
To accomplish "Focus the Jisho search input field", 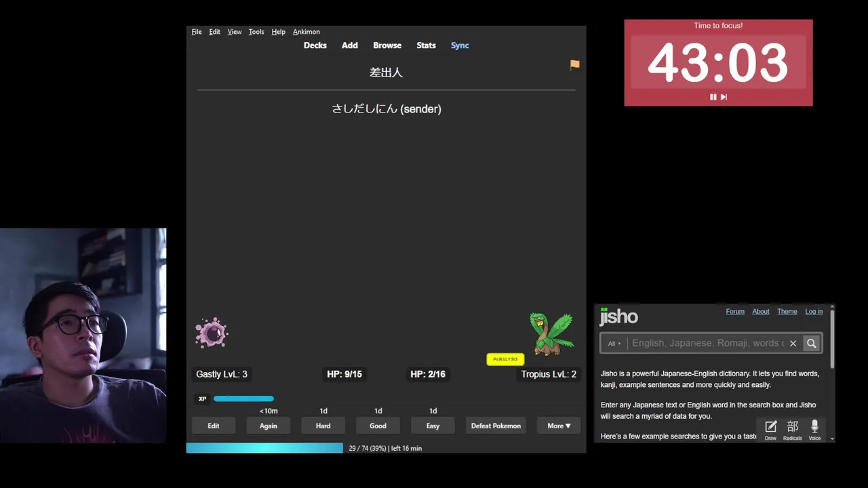I will coord(707,344).
